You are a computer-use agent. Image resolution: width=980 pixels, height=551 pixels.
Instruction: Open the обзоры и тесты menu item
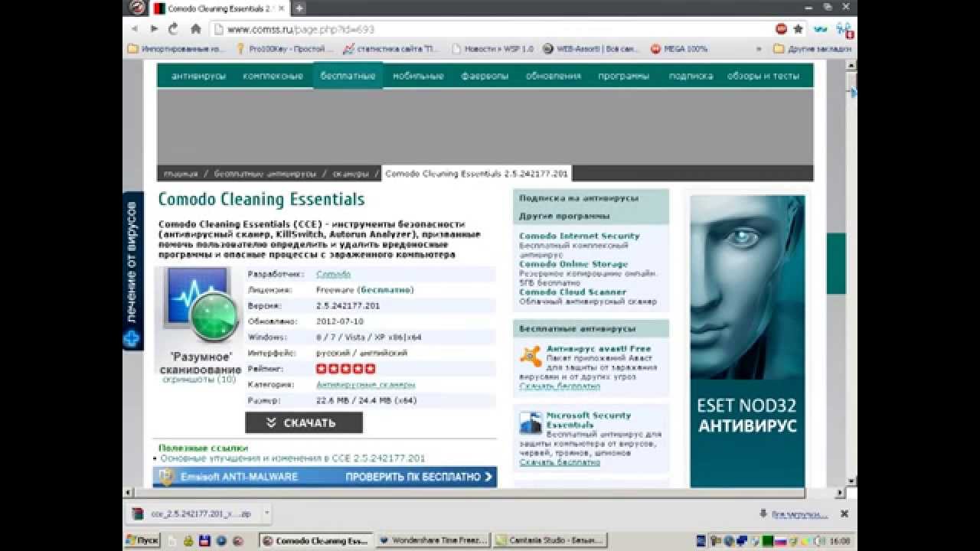click(x=763, y=76)
